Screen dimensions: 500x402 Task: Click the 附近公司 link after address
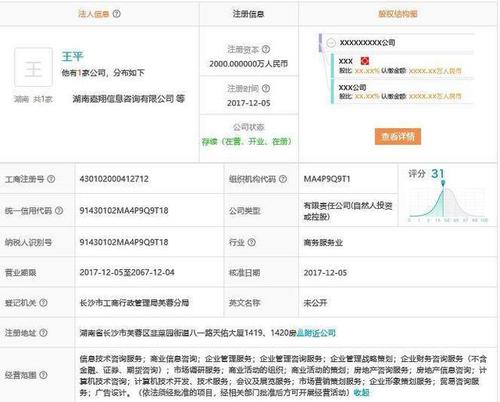[x=316, y=333]
